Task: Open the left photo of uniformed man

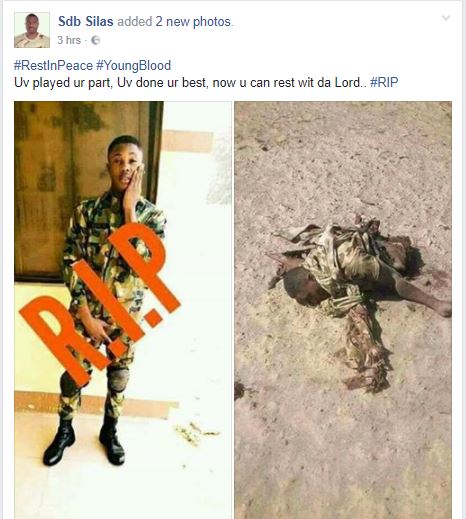Action: 123,310
